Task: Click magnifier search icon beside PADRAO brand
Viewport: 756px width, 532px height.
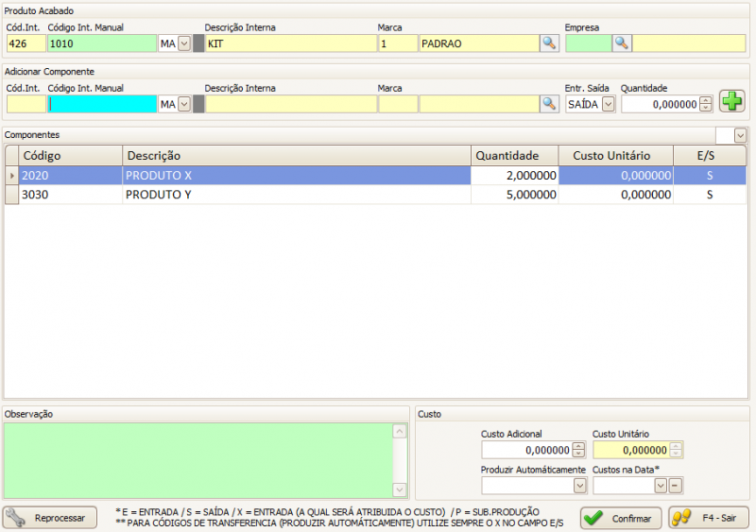Action: [549, 43]
